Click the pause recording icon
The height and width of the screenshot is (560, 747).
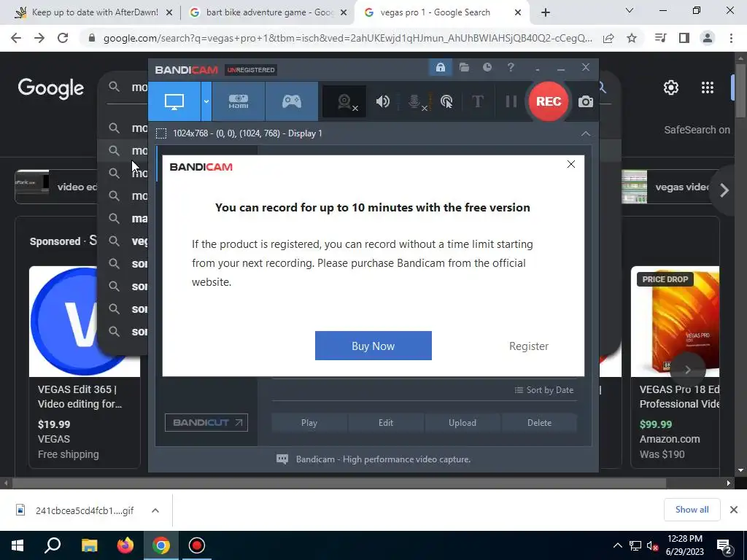point(511,101)
